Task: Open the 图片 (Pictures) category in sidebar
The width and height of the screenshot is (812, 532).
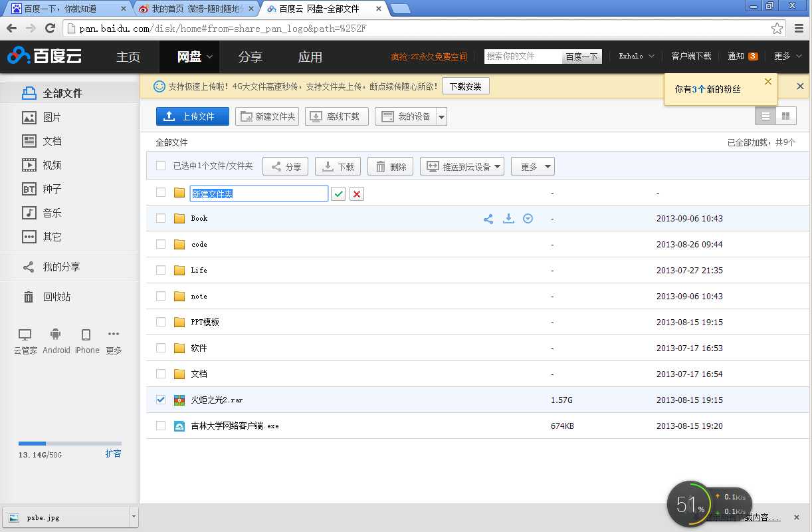Action: (x=47, y=117)
